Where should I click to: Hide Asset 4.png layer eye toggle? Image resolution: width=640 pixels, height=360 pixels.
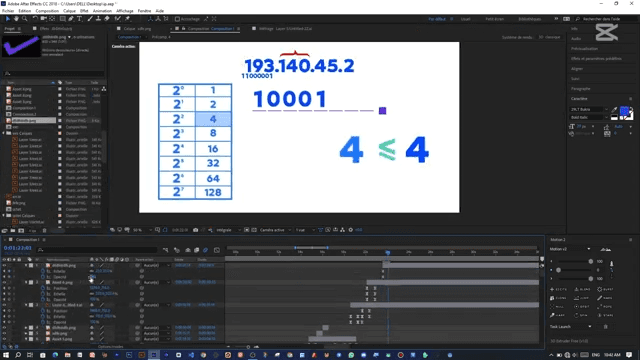[x=4, y=282]
